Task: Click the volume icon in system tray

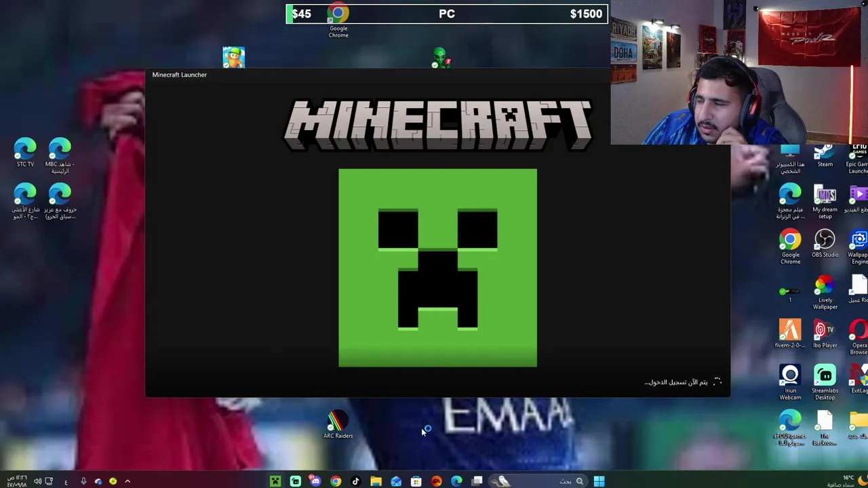Action: pyautogui.click(x=37, y=481)
